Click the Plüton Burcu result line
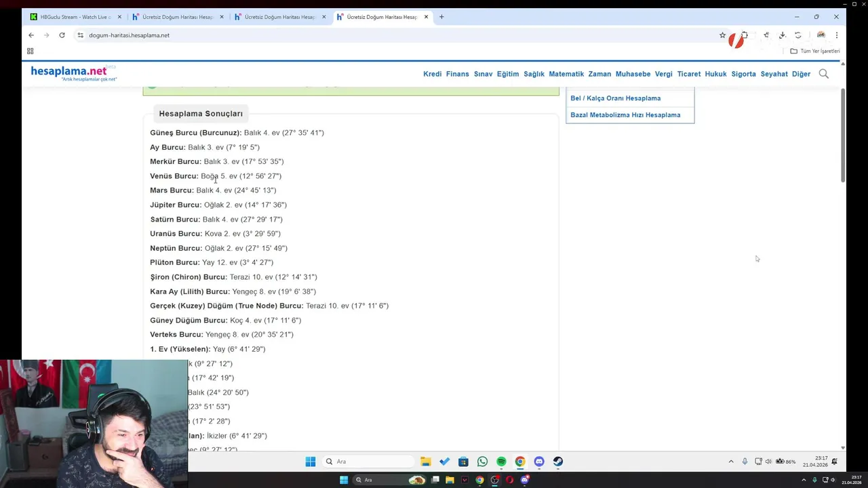Image resolution: width=868 pixels, height=488 pixels. [212, 262]
